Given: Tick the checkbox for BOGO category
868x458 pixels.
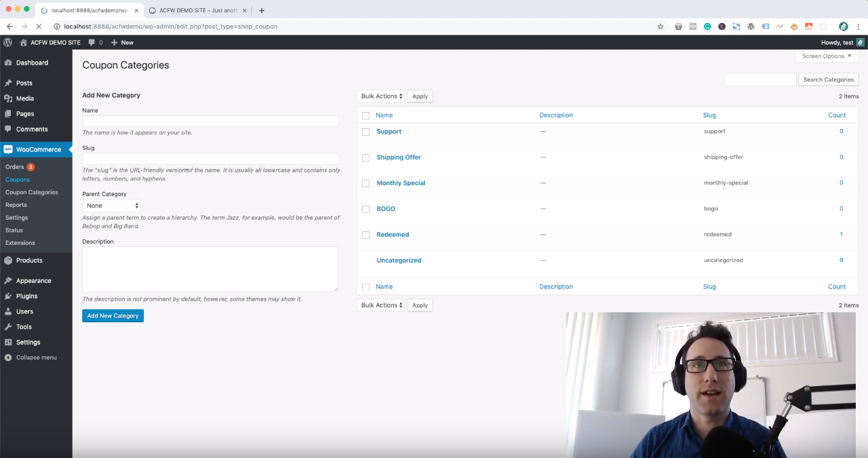Looking at the screenshot, I should click(366, 209).
